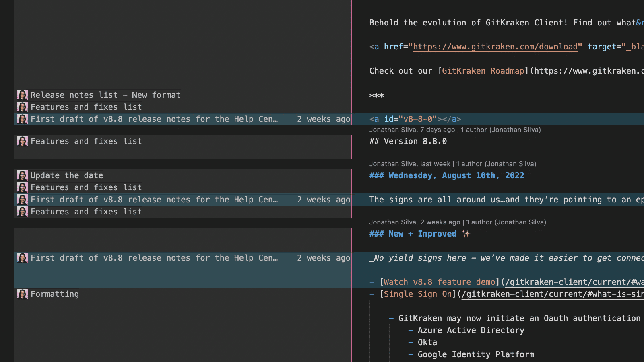
Task: Open the "Jonathan Silva, last week" code lens
Action: [x=410, y=164]
